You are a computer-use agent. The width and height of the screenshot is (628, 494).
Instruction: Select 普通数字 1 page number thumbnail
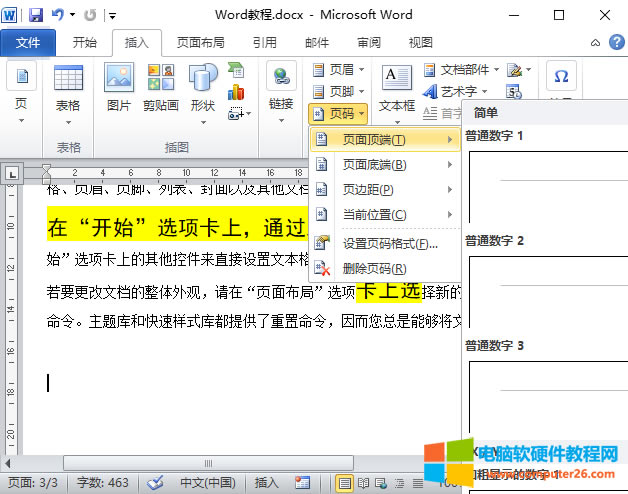(545, 185)
